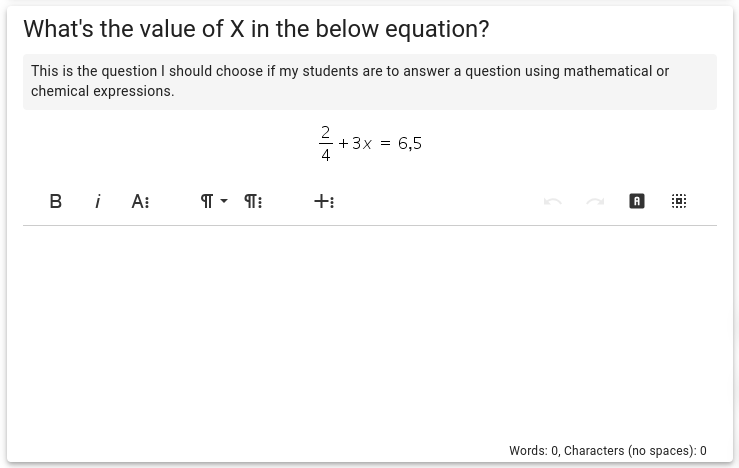Expand the paragraph format dropdown arrow
The image size is (739, 468).
pos(224,201)
